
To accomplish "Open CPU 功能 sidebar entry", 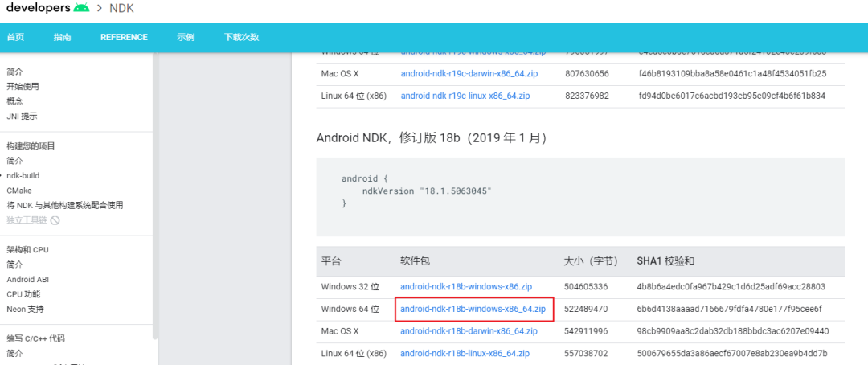I will tap(23, 294).
